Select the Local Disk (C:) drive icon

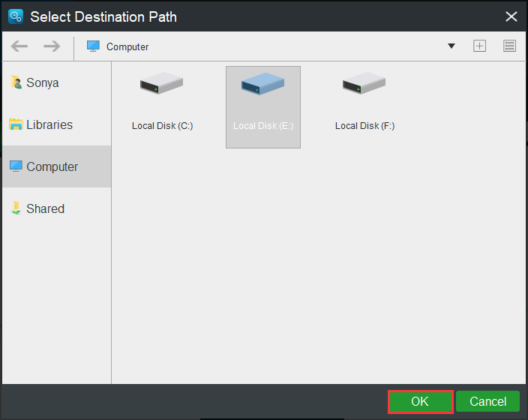click(x=162, y=82)
